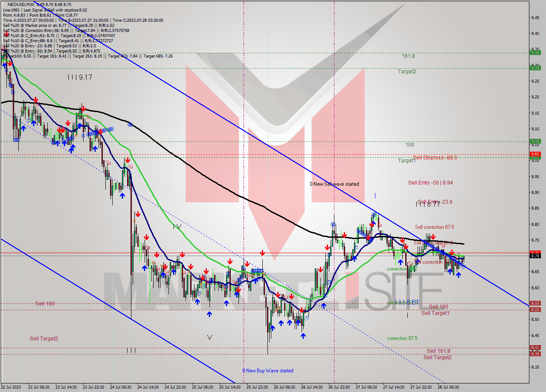Select the 'Sell %20 @ Market price' line
546x392 pixels.
(58, 25)
